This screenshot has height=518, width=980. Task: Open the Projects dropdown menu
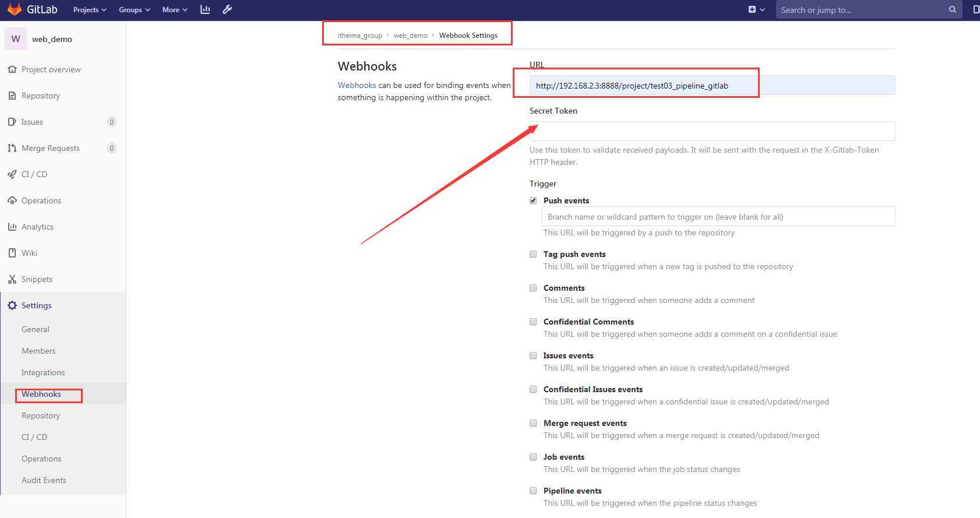[x=90, y=10]
